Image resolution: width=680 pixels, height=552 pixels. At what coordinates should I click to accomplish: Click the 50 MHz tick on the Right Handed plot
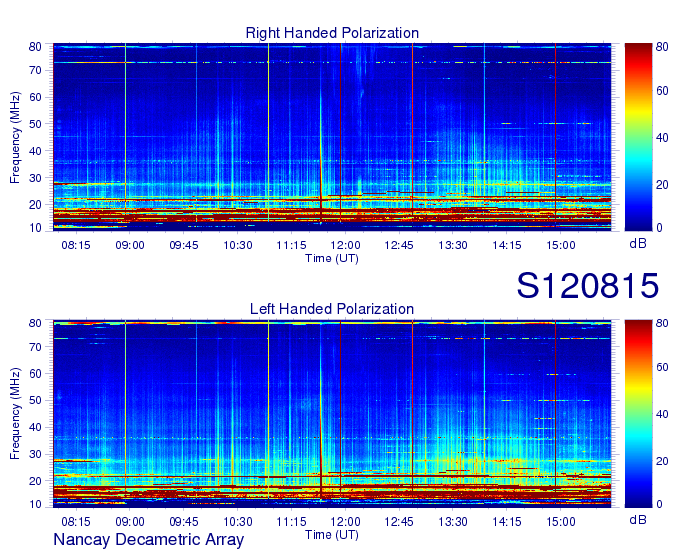35,124
